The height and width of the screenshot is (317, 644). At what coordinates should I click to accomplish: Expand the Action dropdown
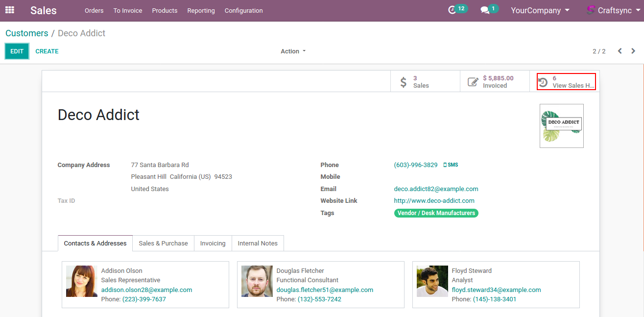(x=293, y=51)
